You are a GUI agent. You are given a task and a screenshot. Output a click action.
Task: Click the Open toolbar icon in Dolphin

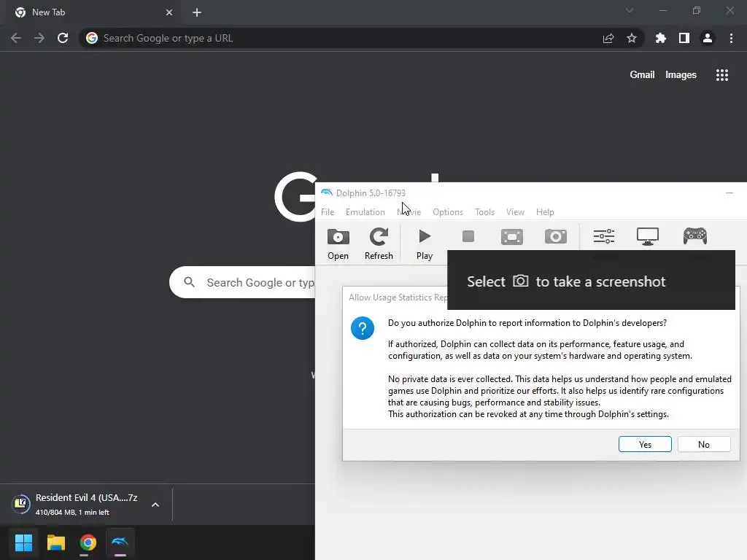tap(338, 244)
